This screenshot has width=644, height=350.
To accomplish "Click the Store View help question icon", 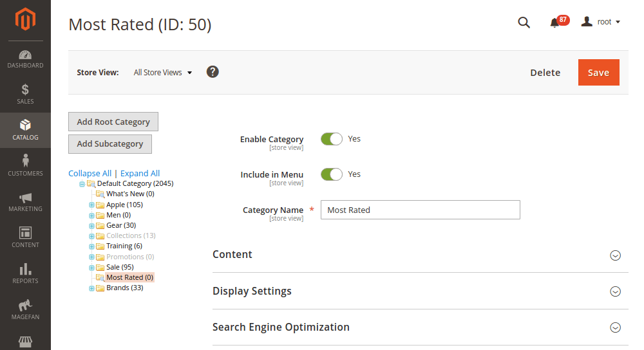I will 213,72.
